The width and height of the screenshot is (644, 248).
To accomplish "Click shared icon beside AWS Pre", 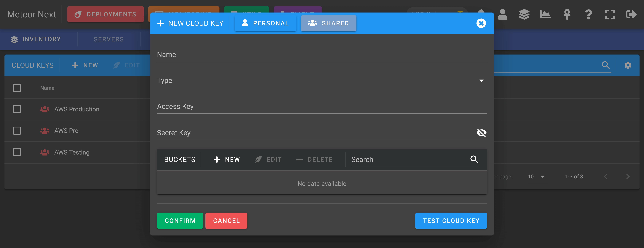I will [45, 131].
